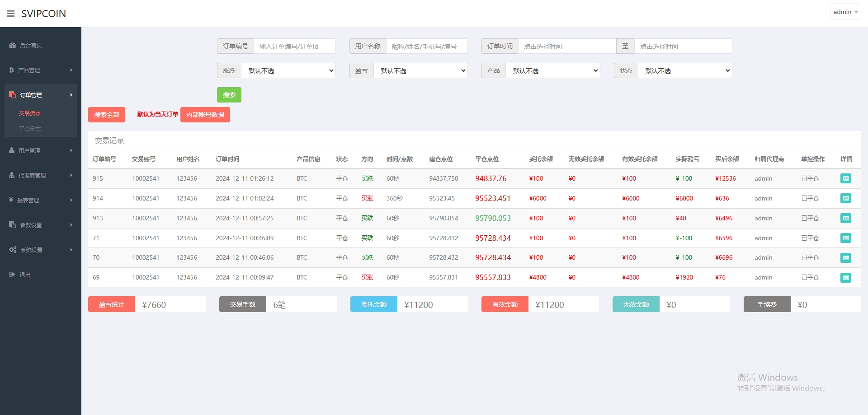Click the 交易记录 panel heading
The width and height of the screenshot is (868, 415).
coord(109,140)
